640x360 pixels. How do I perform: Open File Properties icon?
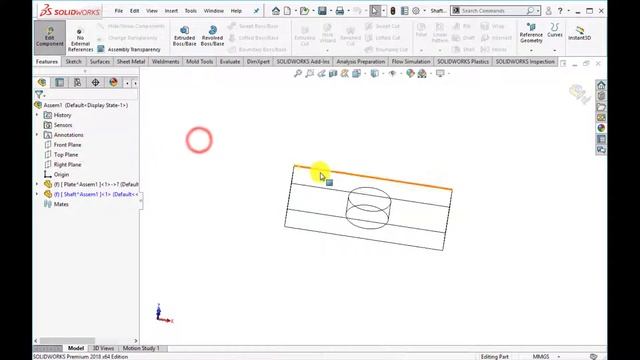(x=404, y=11)
